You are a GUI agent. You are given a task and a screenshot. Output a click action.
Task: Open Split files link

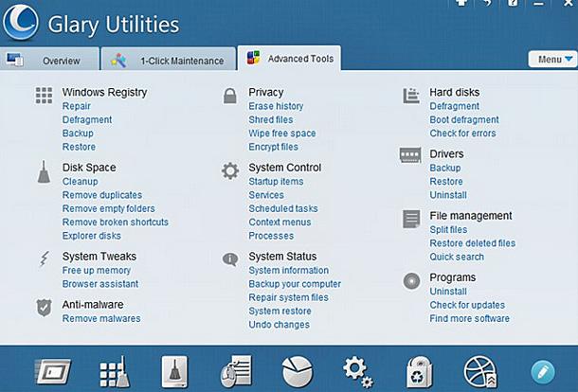point(448,229)
